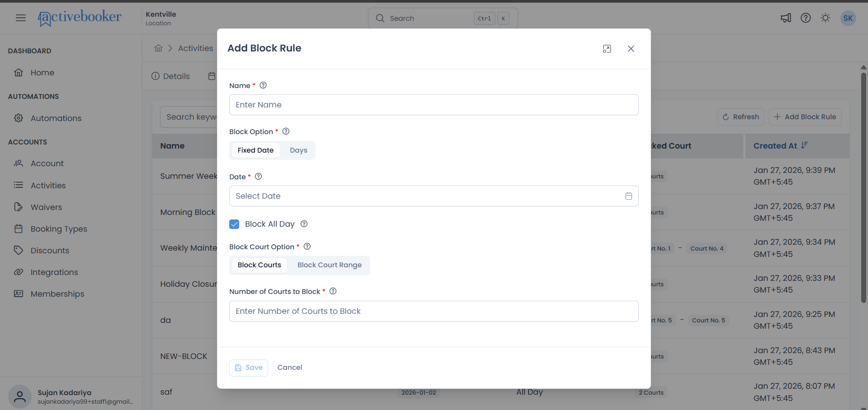
Task: Open the Automations menu item
Action: (x=56, y=118)
